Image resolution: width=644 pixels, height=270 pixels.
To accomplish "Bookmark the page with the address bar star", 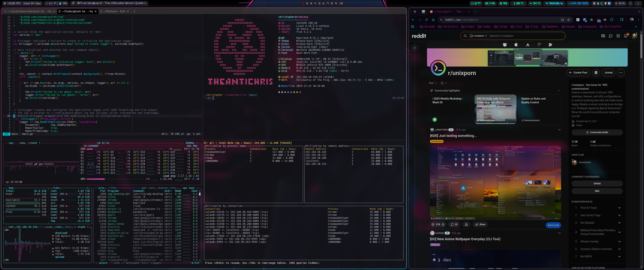I will (569, 20).
